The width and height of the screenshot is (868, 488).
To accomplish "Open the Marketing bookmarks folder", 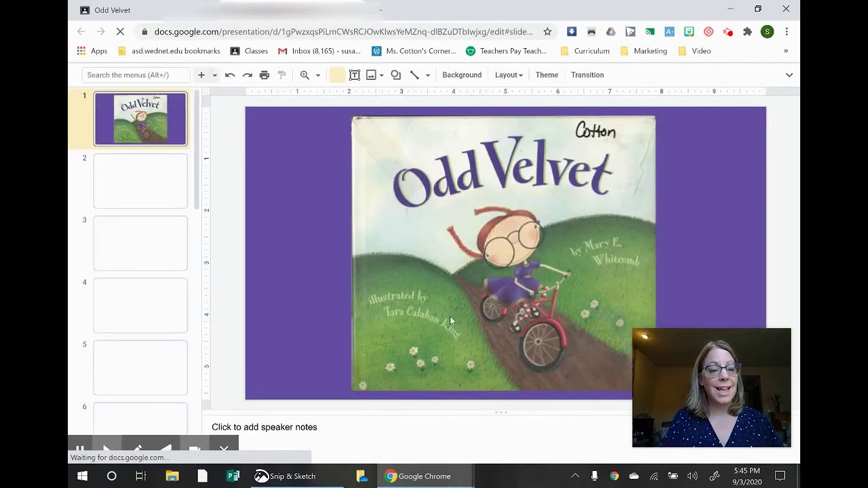I will coord(644,51).
